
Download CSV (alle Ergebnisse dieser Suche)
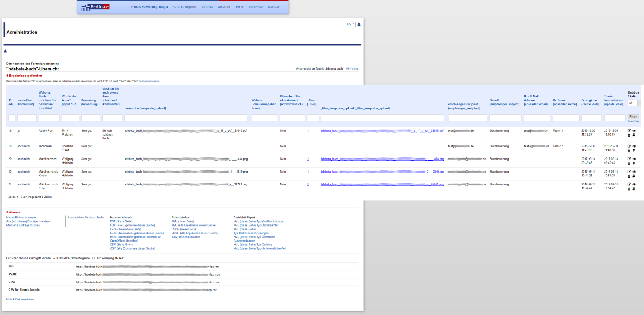[x=133, y=248]
